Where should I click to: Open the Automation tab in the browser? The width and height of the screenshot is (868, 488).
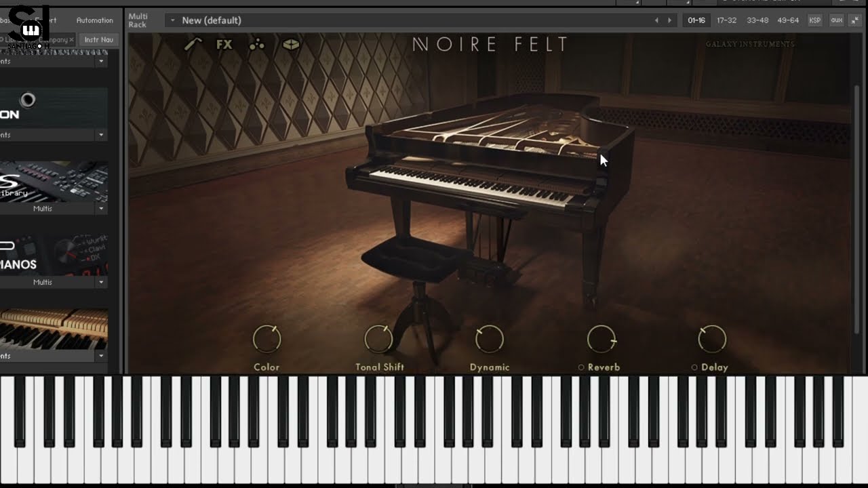point(95,20)
